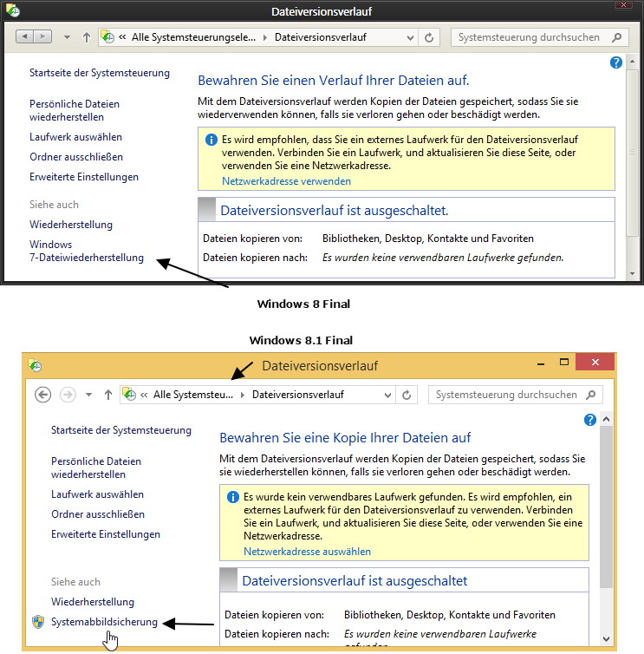Click search field in Windows 8 window
The image size is (644, 654).
540,37
